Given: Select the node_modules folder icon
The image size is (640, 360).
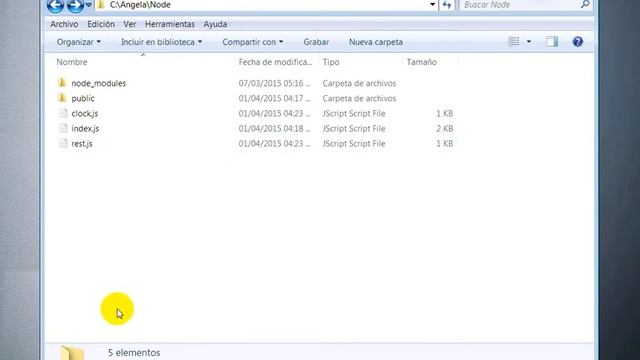Looking at the screenshot, I should (62, 83).
